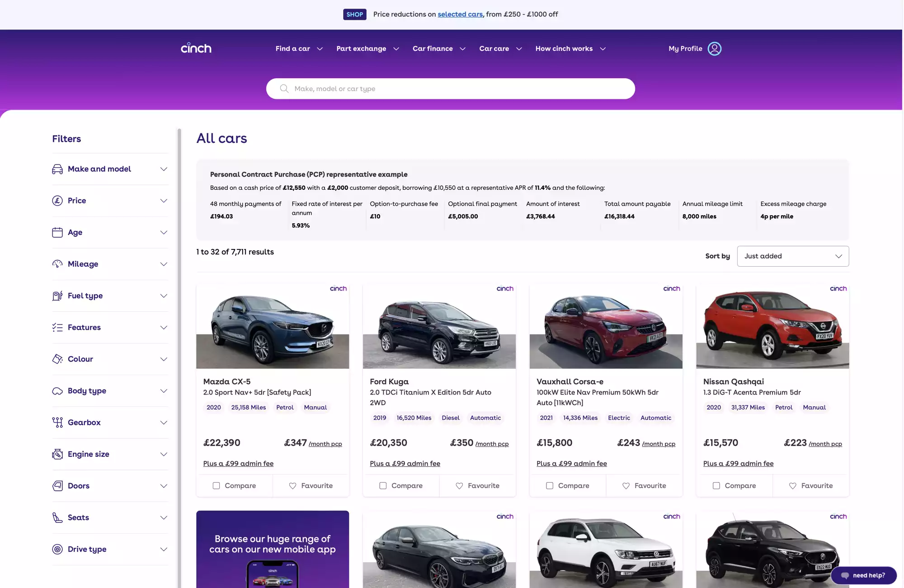Click the Seats filter icon

57,517
